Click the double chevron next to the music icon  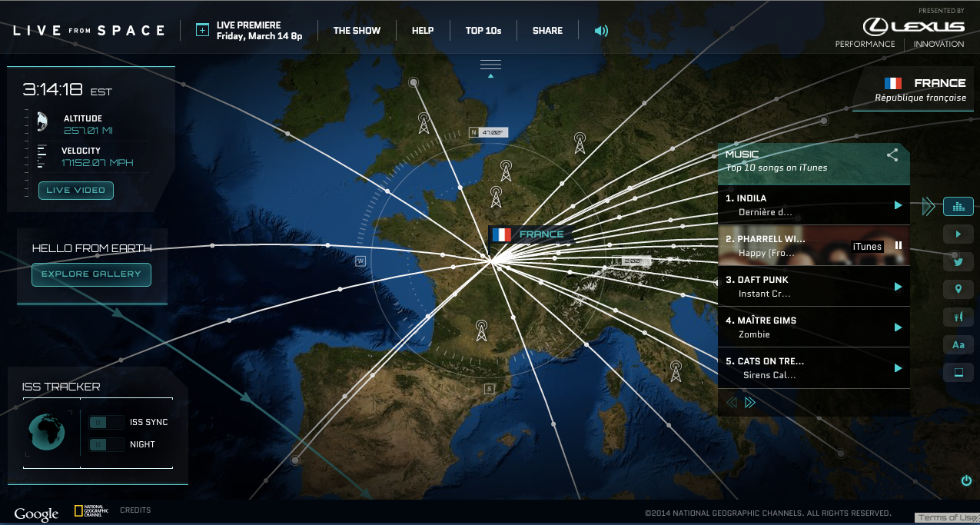[929, 206]
